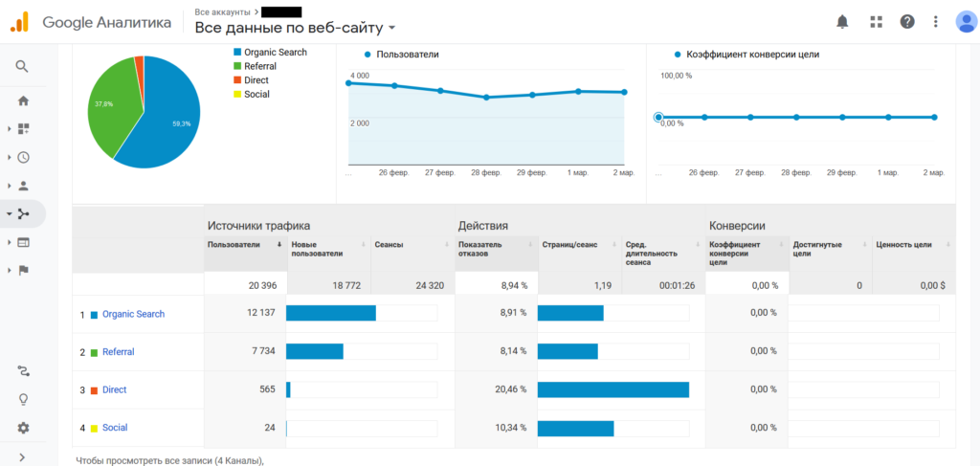Open the Organic Search channel link
This screenshot has height=466, width=980.
point(133,314)
